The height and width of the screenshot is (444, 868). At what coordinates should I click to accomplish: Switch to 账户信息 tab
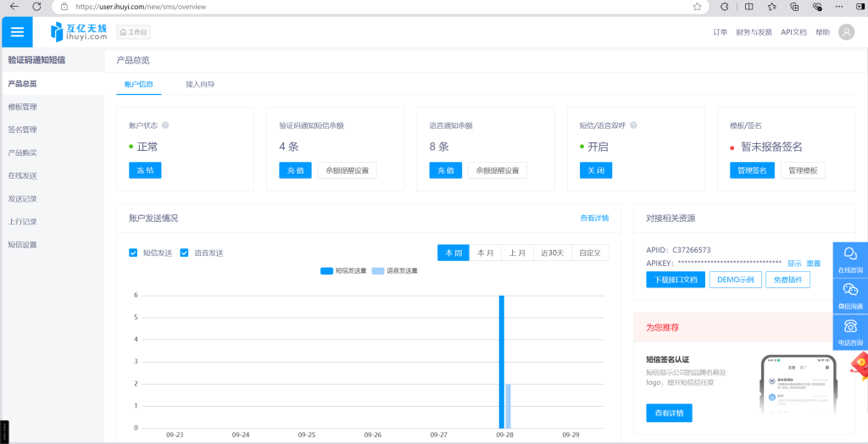(x=139, y=85)
